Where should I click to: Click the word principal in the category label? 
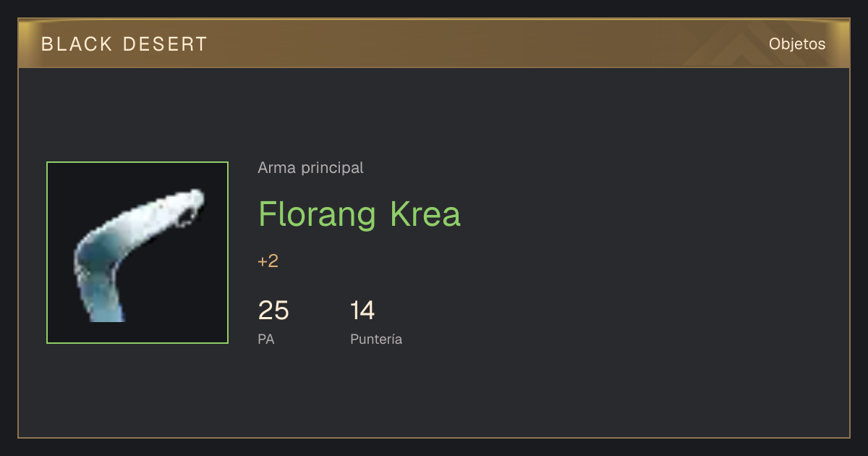coord(332,169)
